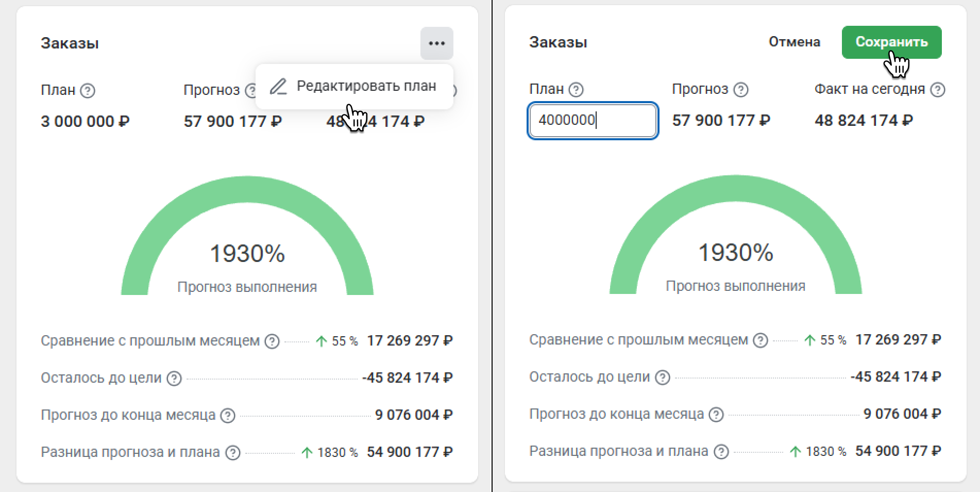Click Сравнение с прошлым месяцем help icon, left card
This screenshot has height=492, width=980.
[x=272, y=341]
